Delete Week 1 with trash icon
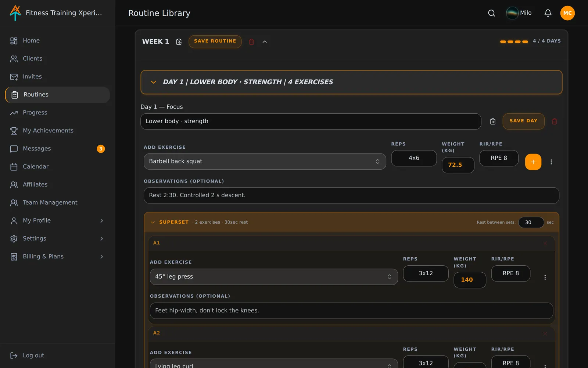 point(251,42)
